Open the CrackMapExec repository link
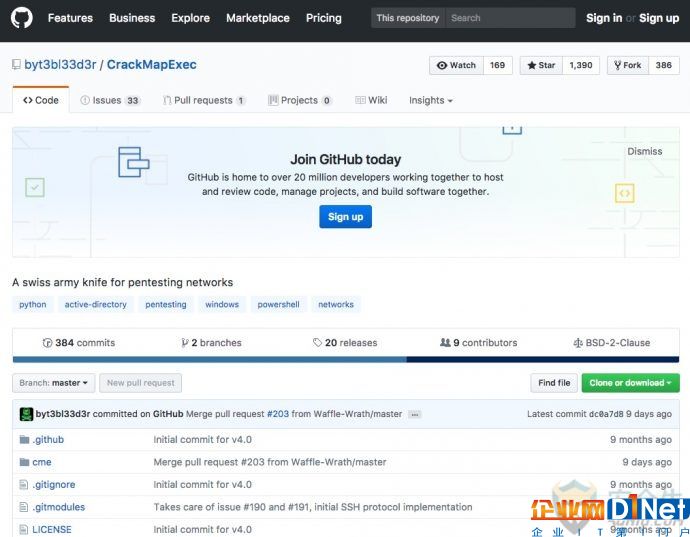 [x=151, y=65]
